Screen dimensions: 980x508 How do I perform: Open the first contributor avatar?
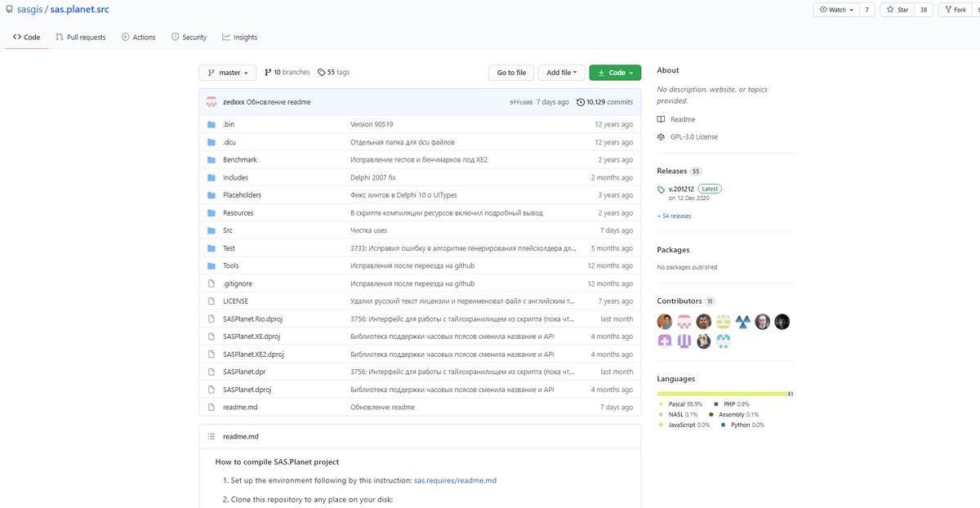665,322
